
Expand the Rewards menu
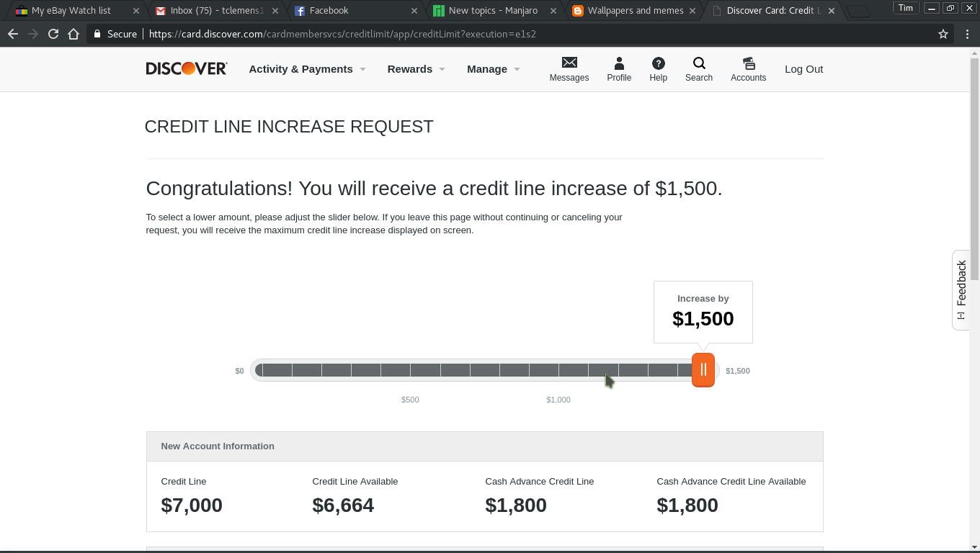click(x=416, y=69)
